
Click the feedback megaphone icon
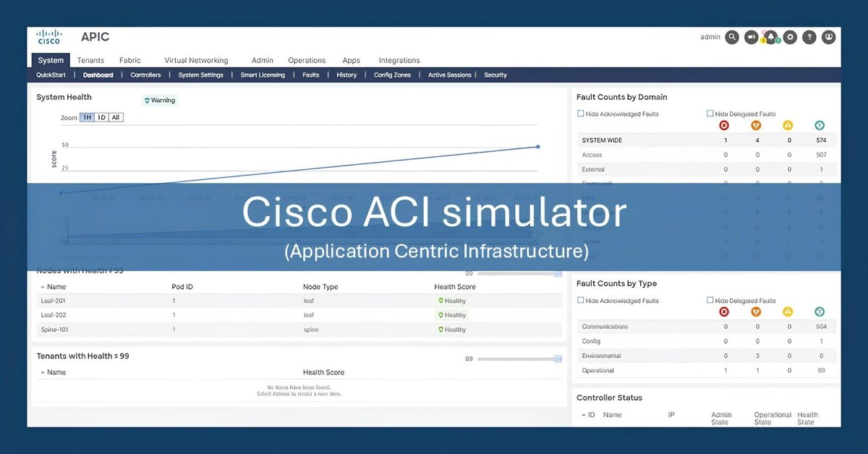pos(751,37)
